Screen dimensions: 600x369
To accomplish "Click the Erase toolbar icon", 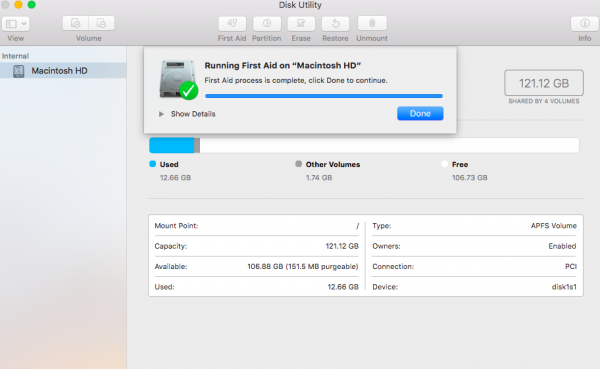I will pos(301,23).
